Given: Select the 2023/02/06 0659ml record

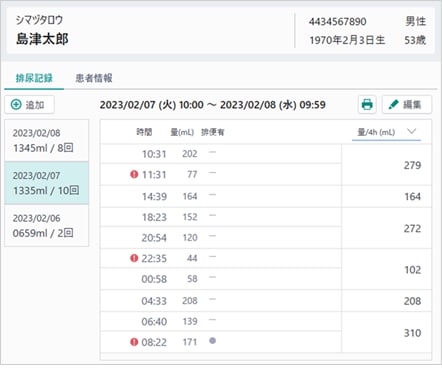Looking at the screenshot, I should [47, 225].
